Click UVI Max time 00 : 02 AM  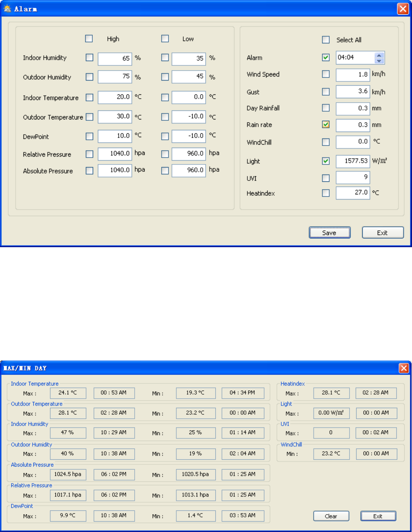coord(376,433)
